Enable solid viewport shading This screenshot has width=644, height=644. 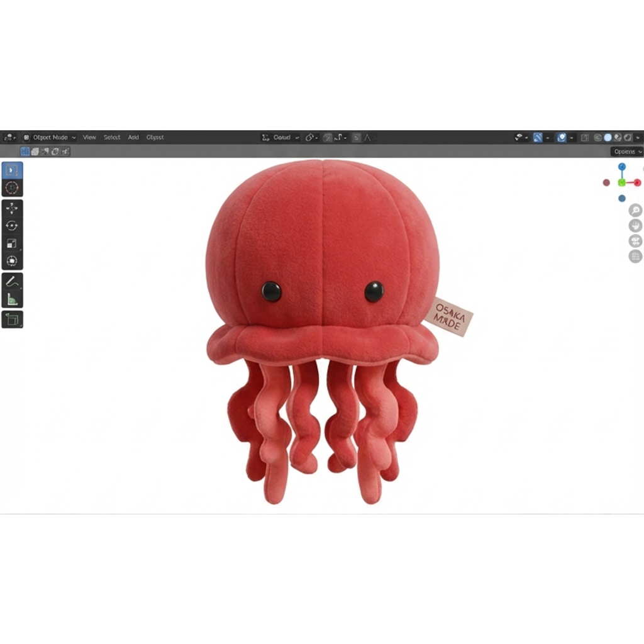tap(608, 138)
